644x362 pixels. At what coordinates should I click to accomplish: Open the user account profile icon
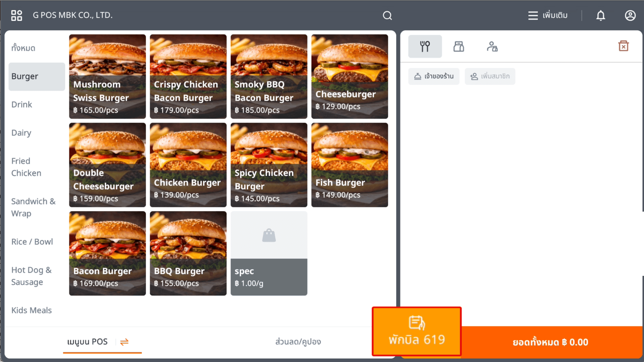[630, 15]
